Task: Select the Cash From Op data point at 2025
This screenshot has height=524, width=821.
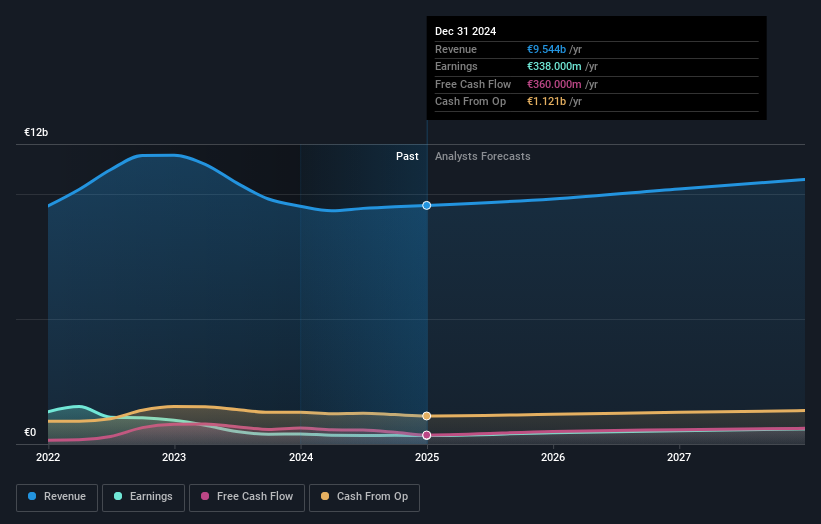Action: [x=427, y=416]
